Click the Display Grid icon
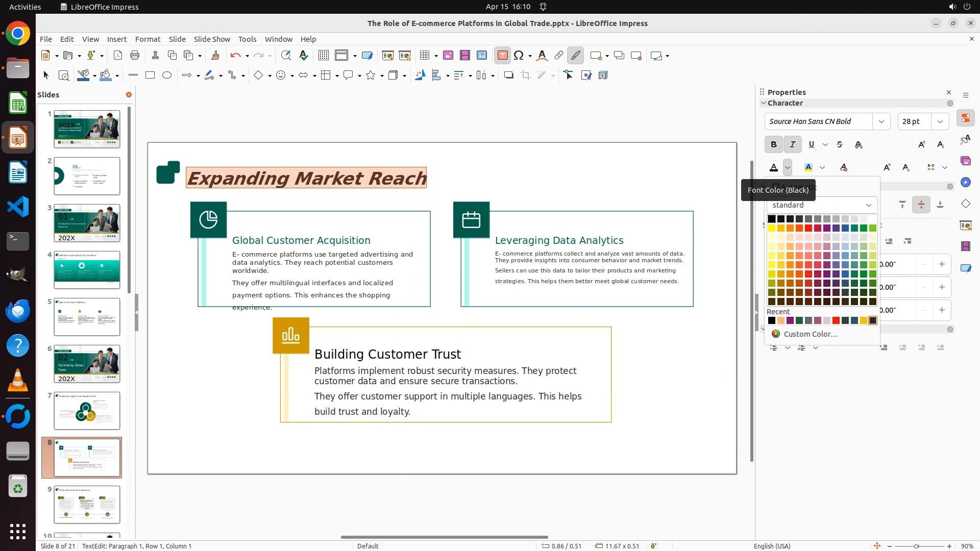The height and width of the screenshot is (551, 980). [323, 56]
